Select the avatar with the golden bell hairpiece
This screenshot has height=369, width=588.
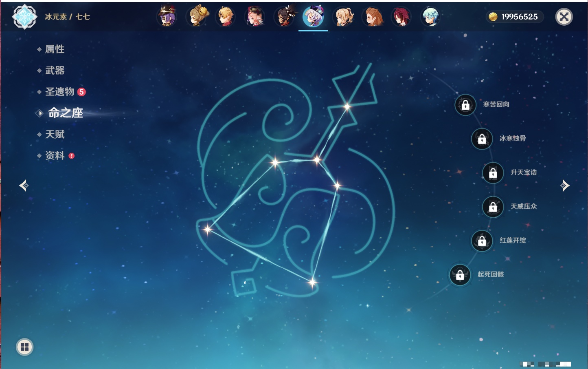coord(197,17)
